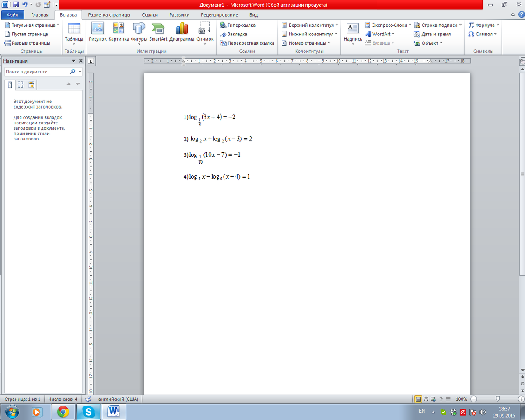
Task: Click the search magnifier in navigation pane
Action: coord(73,72)
